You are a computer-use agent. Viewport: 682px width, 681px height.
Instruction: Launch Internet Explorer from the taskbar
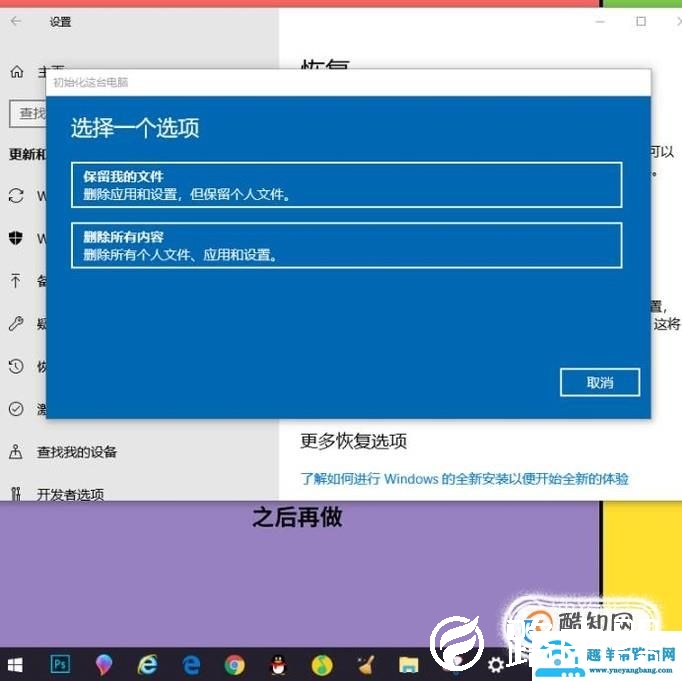pos(147,664)
